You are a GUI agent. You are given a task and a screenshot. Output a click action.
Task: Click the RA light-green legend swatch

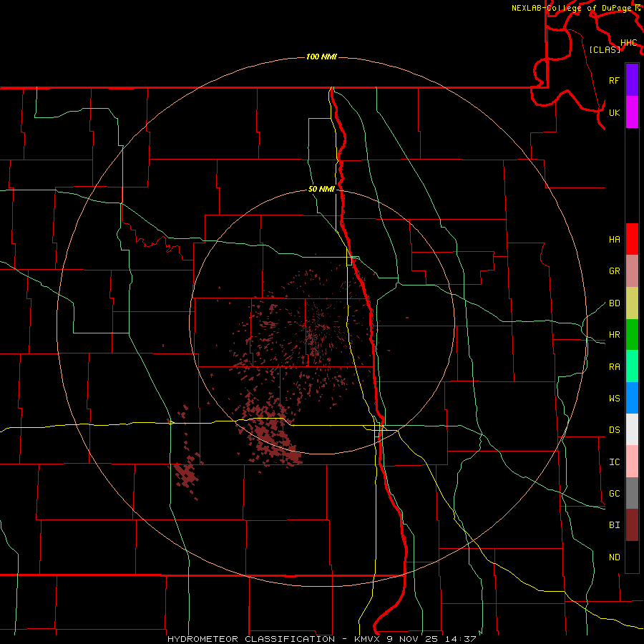coord(632,366)
